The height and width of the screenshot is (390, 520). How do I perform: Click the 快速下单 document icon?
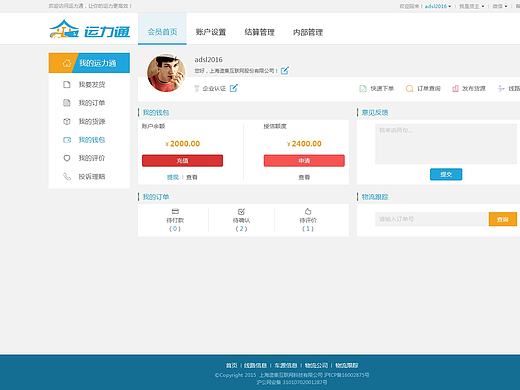pos(363,88)
